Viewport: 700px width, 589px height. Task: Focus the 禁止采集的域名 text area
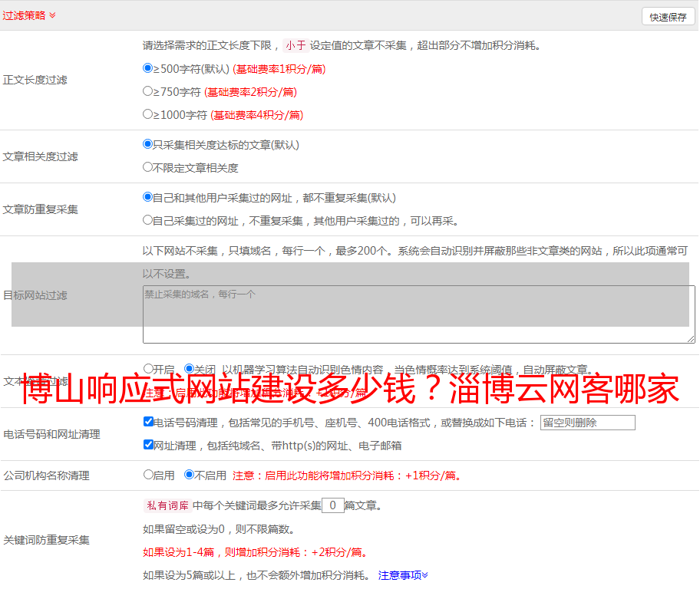[418, 314]
